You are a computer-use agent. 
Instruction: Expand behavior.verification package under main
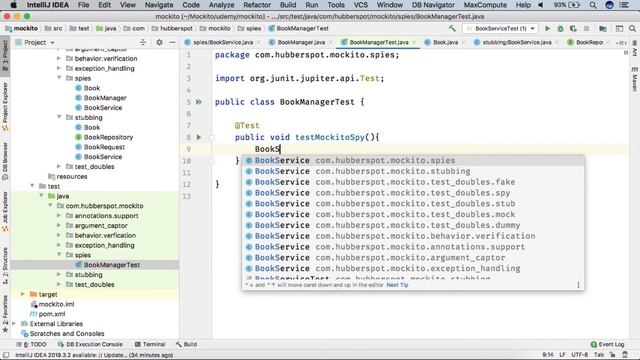click(x=59, y=58)
